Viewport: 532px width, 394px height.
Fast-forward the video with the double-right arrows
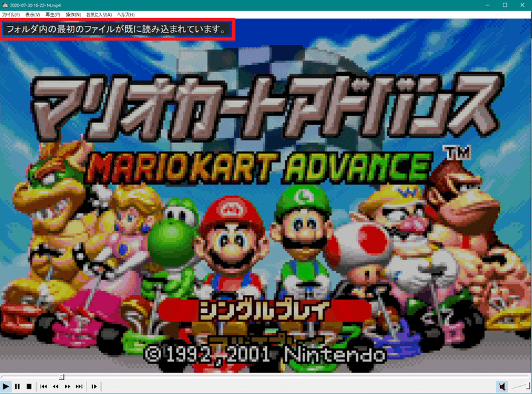pos(67,386)
